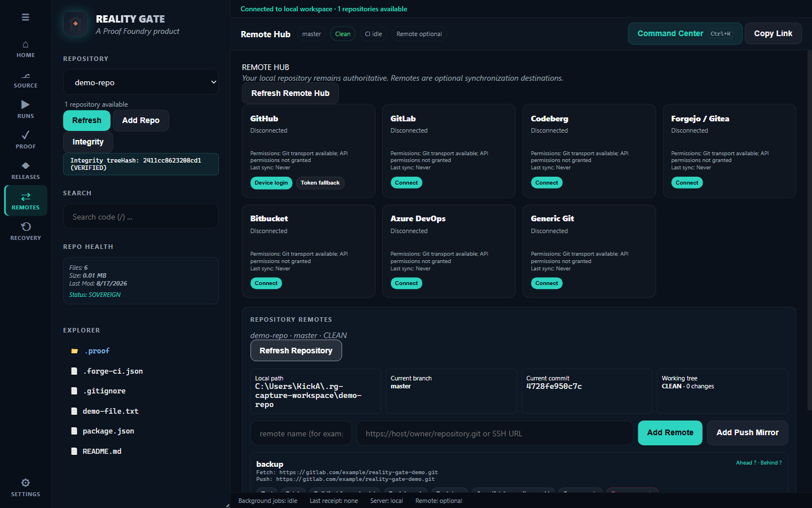Click Background jobs: idle in status bar
This screenshot has width=812, height=508.
click(x=268, y=501)
